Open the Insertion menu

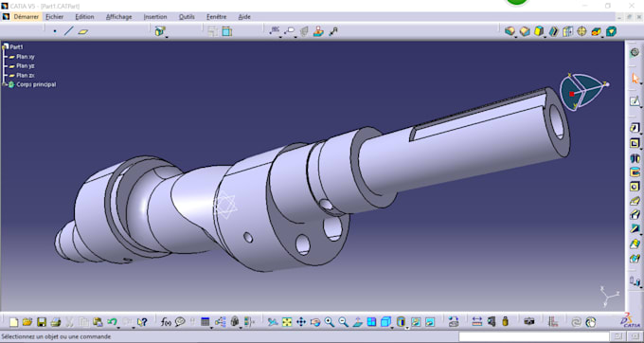(155, 17)
